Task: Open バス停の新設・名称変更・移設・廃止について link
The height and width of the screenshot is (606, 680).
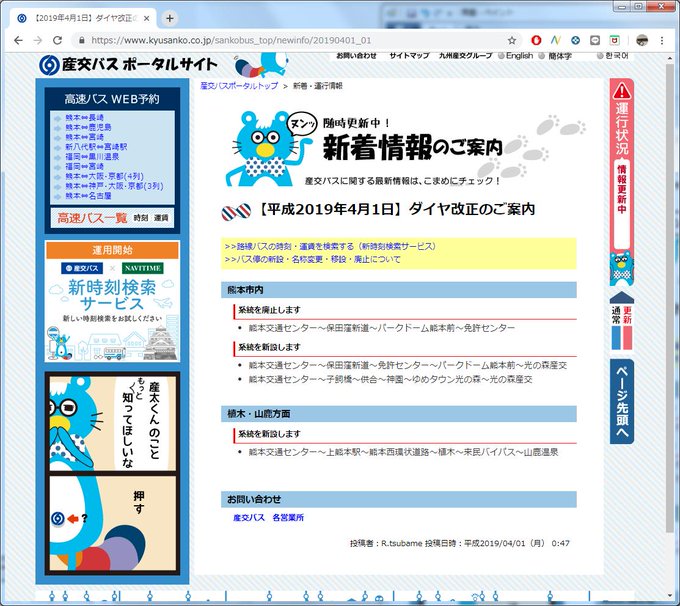Action: (x=312, y=259)
